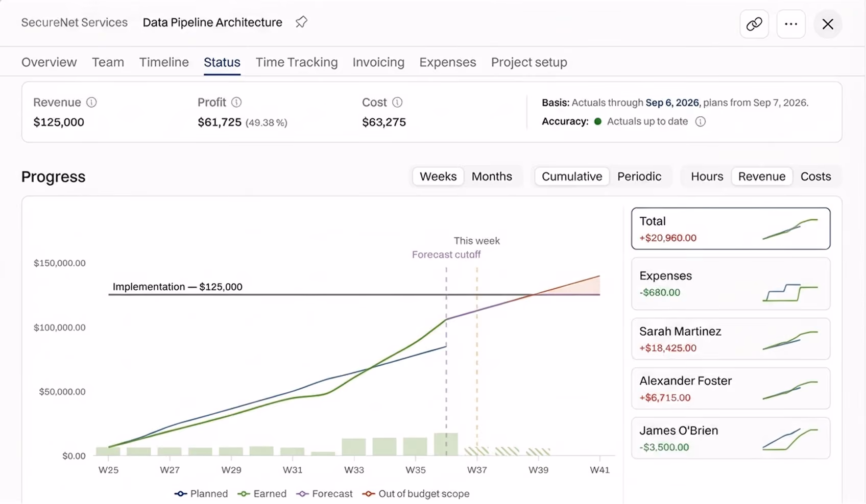This screenshot has width=866, height=504.
Task: Toggle Forecast series in chart legend
Action: (324, 493)
